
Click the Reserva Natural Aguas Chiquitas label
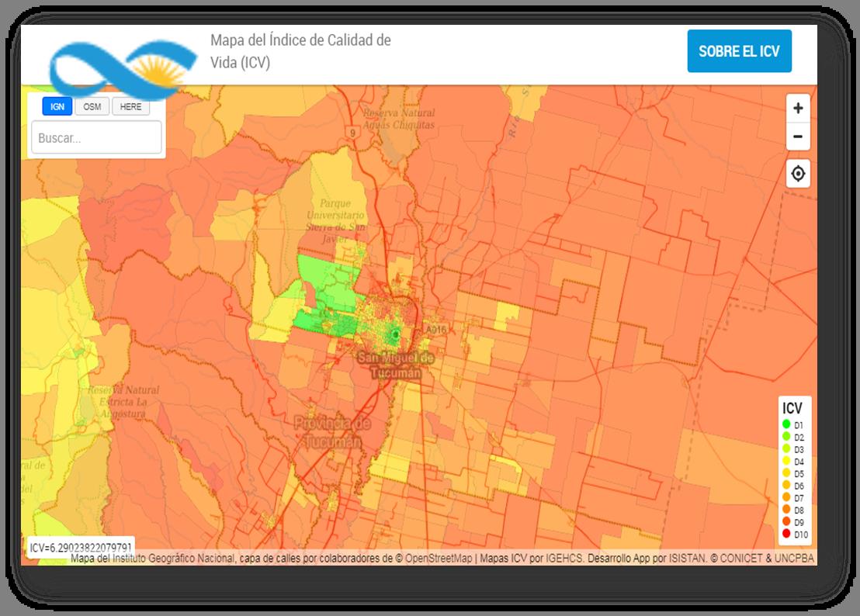[399, 119]
